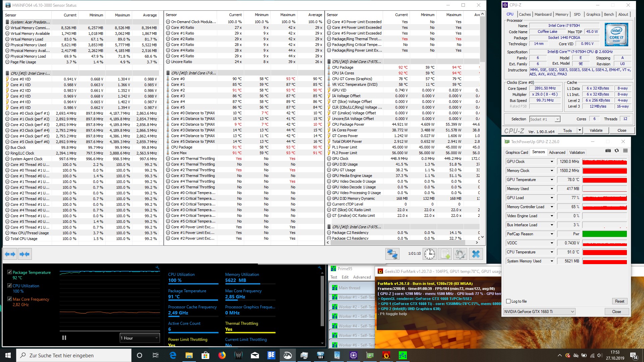Click the GPU-Z screenshot camera icon
Viewport: 644px width, 362px height.
point(608,151)
